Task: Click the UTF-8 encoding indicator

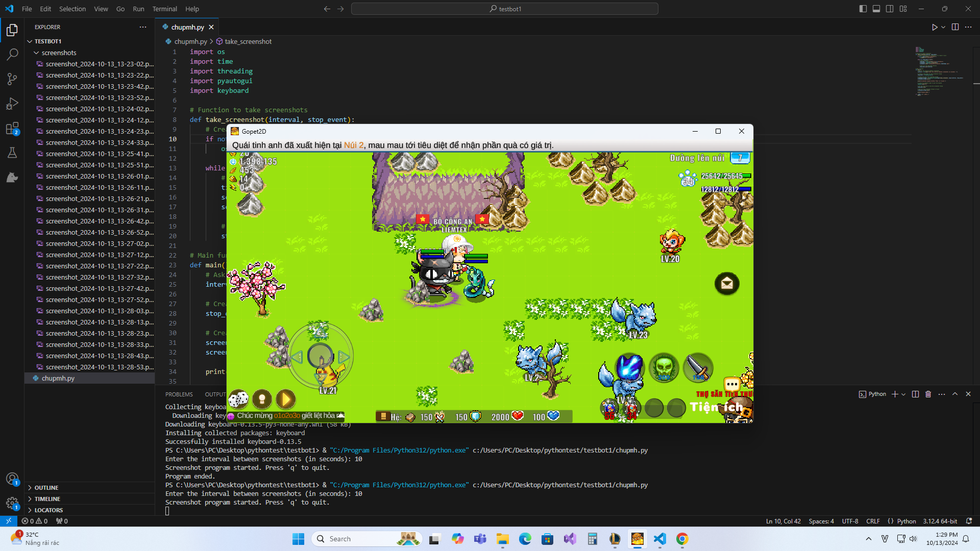Action: tap(850, 521)
